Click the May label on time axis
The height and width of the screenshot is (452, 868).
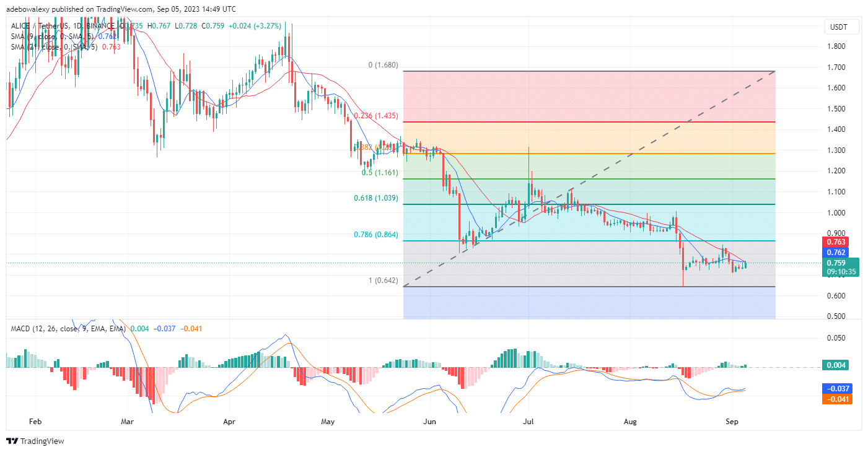coord(328,422)
